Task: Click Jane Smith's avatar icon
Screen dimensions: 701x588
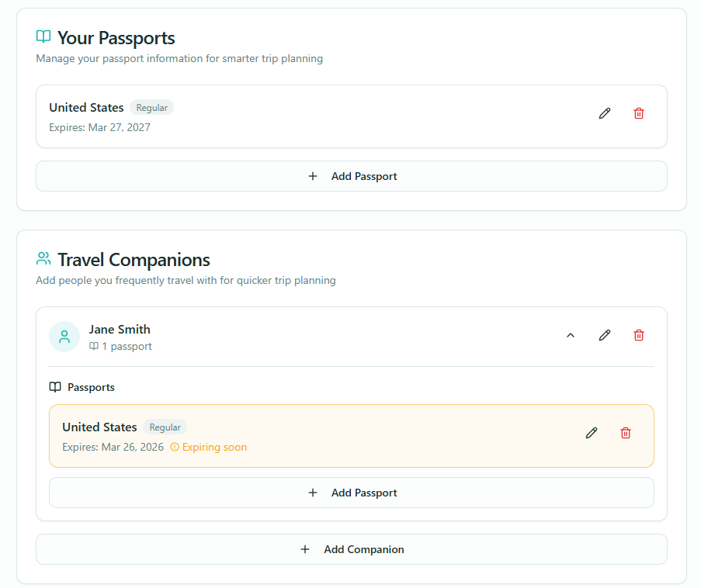Action: tap(64, 337)
